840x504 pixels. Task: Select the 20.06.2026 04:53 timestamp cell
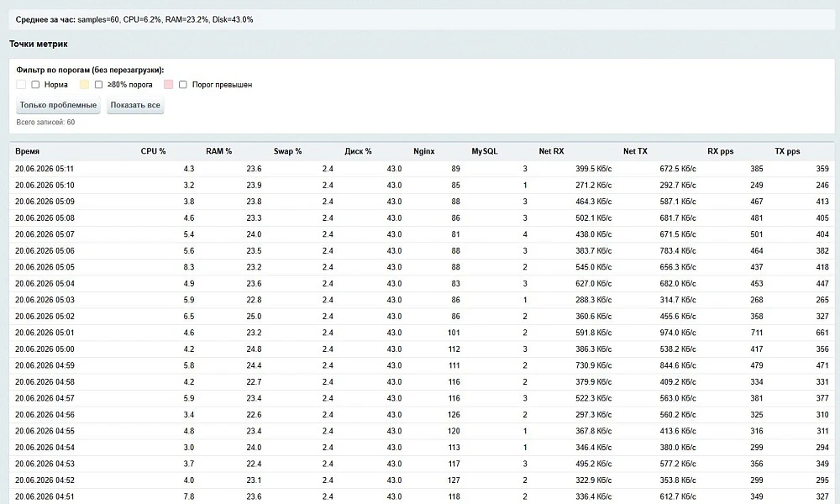(x=45, y=464)
